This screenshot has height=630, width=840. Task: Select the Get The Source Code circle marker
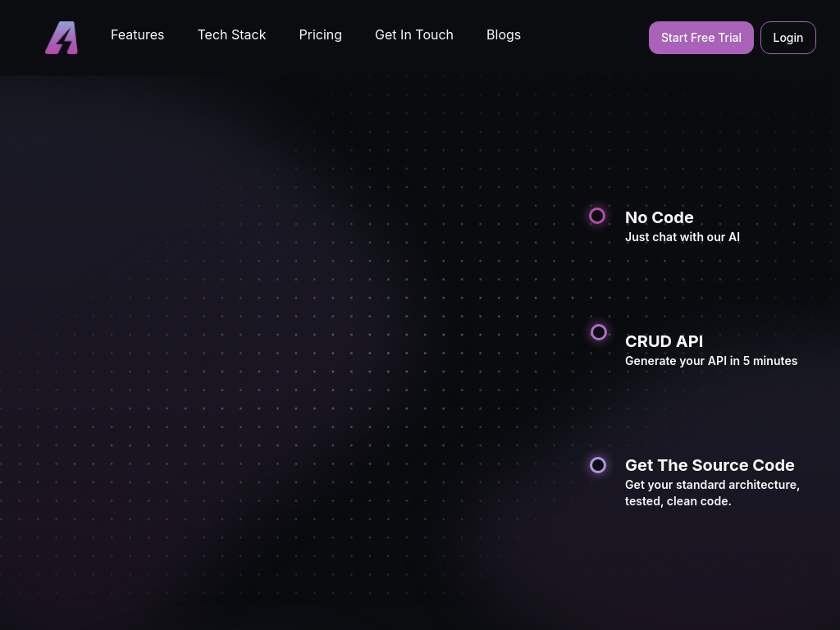coord(598,465)
